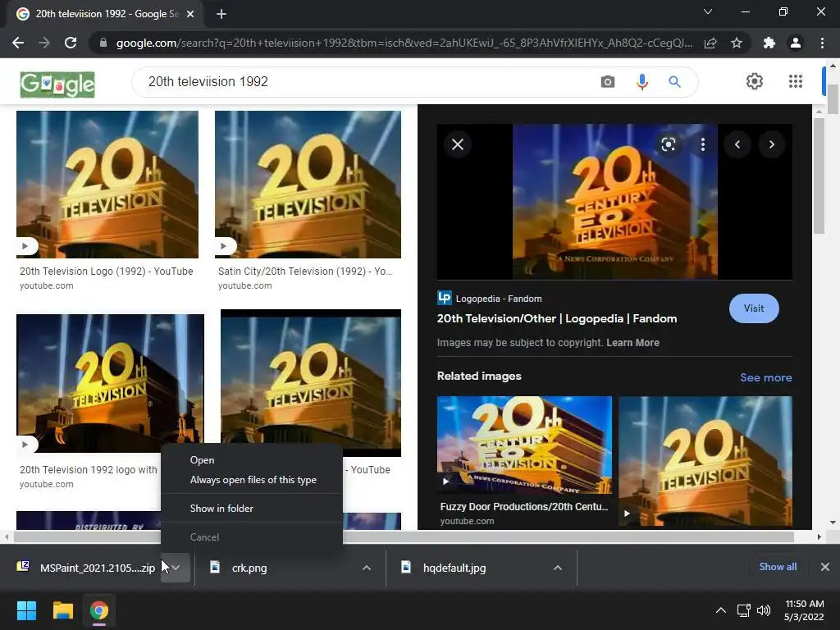840x630 pixels.
Task: Start voice search with microphone icon
Action: pyautogui.click(x=641, y=82)
